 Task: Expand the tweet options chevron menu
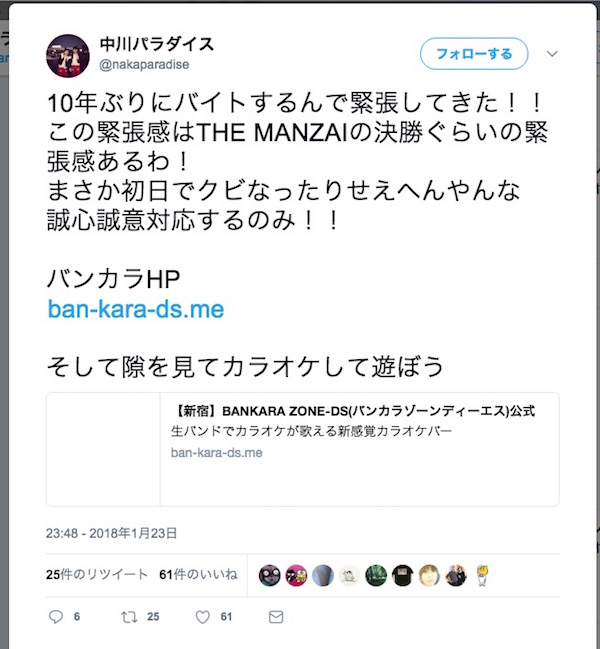pos(552,54)
